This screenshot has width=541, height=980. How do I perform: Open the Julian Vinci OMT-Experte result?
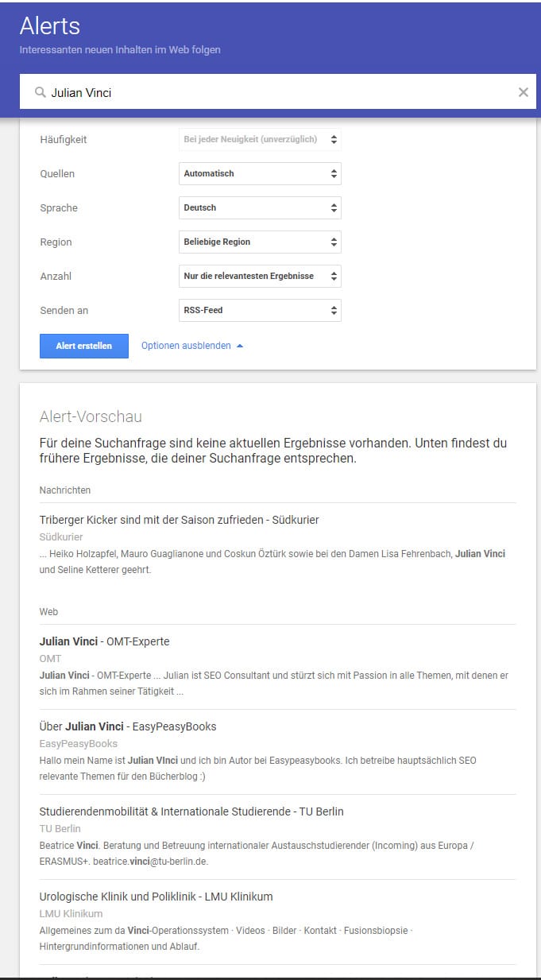(104, 641)
